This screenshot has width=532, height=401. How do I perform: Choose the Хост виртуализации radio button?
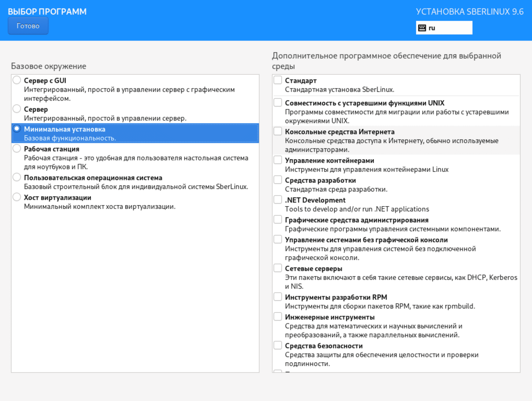pyautogui.click(x=17, y=197)
